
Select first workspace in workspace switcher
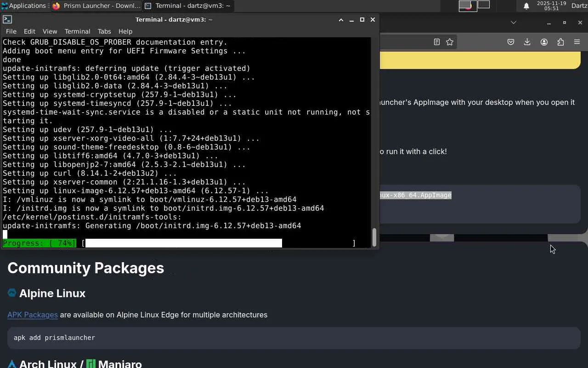coord(468,6)
